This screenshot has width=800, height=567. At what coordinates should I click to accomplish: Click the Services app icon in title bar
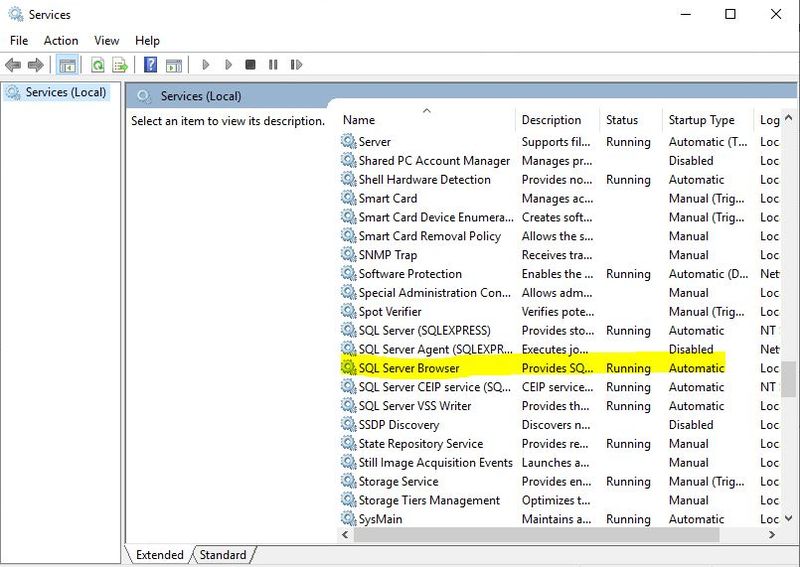pyautogui.click(x=15, y=14)
